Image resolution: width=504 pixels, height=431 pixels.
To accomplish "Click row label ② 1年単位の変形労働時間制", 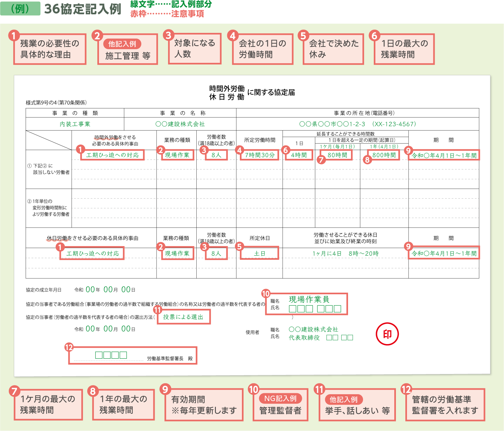I will tap(49, 208).
